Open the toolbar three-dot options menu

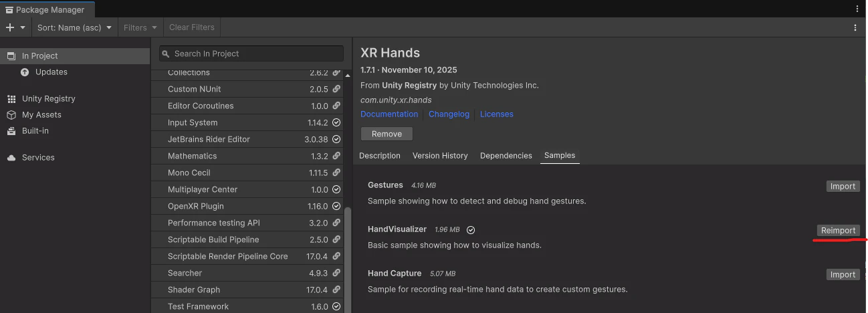point(855,27)
